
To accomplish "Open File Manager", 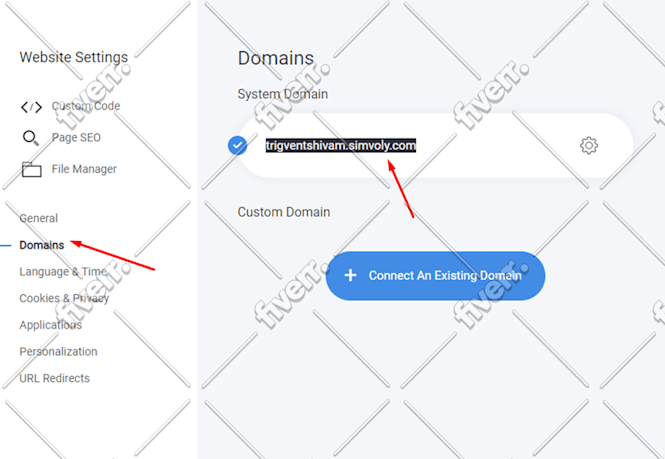I will tap(84, 169).
